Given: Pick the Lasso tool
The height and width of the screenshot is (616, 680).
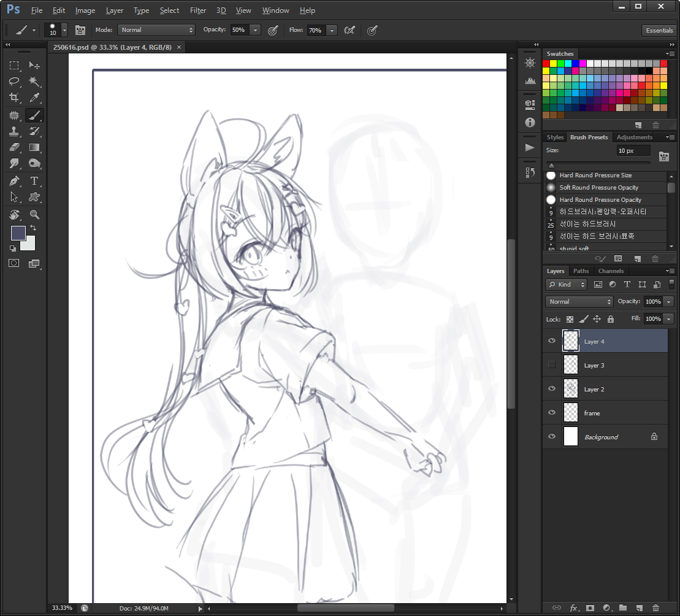Looking at the screenshot, I should point(14,81).
